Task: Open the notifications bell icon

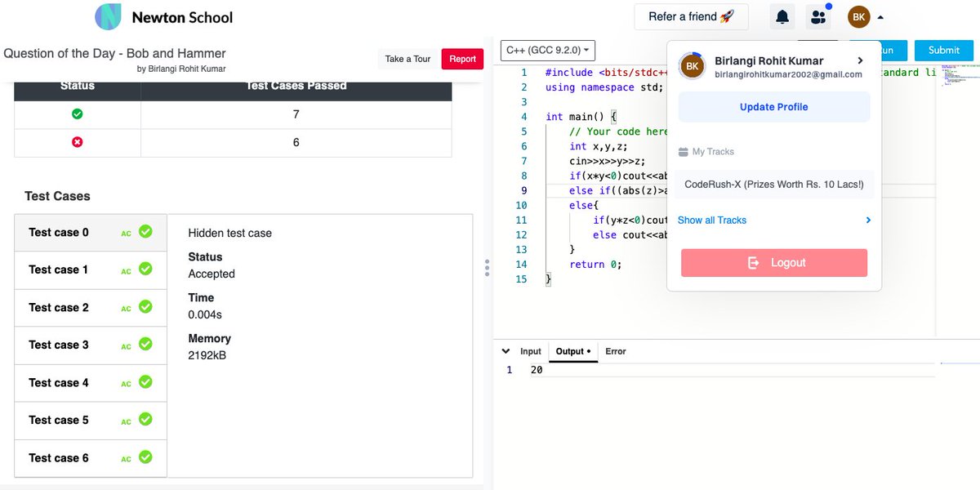Action: pyautogui.click(x=782, y=16)
